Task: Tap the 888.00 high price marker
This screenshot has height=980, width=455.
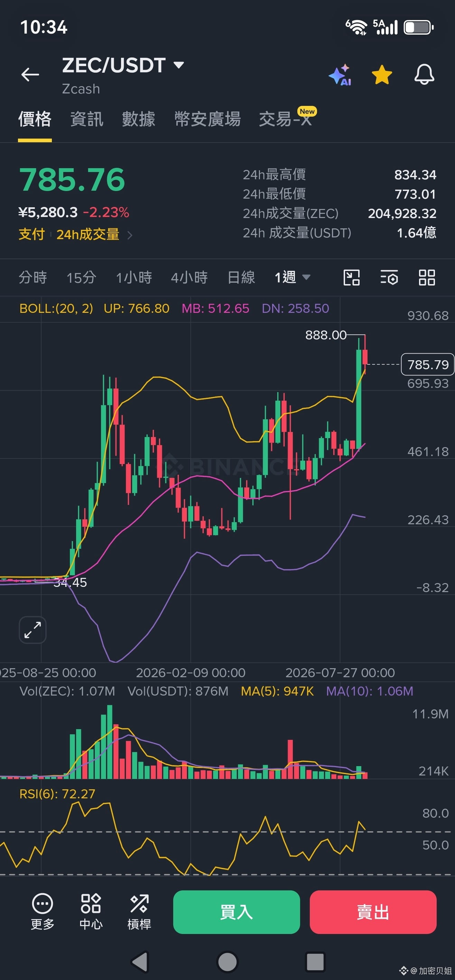Action: 326,335
